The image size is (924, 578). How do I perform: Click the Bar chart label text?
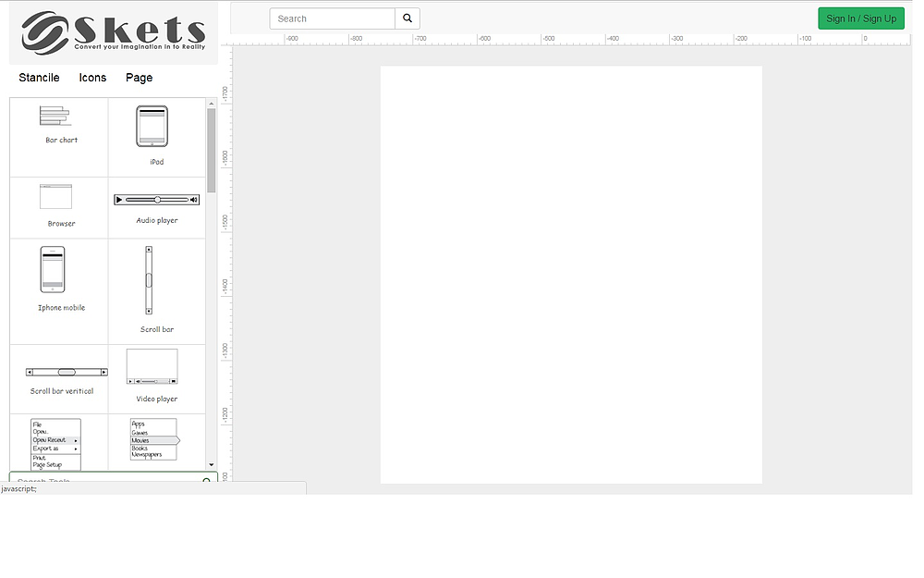61,140
